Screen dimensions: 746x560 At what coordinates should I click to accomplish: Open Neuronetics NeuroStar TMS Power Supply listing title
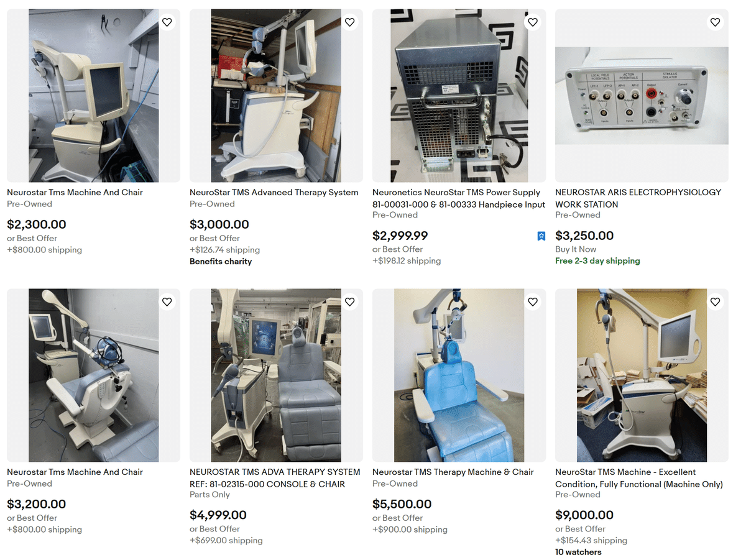[459, 198]
